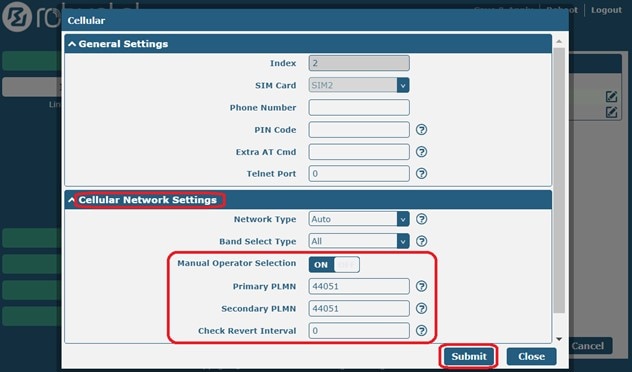Click scrollbar up arrow in dialog
The height and width of the screenshot is (372, 632).
[559, 42]
